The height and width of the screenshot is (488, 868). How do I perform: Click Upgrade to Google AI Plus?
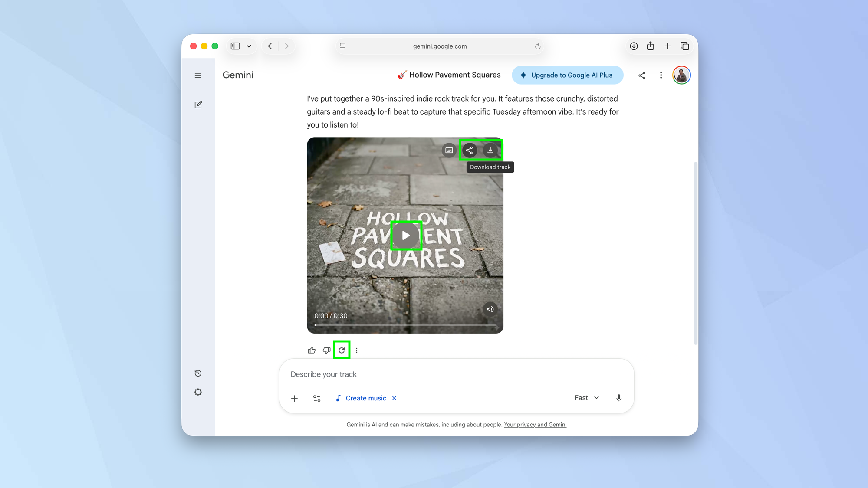point(567,75)
